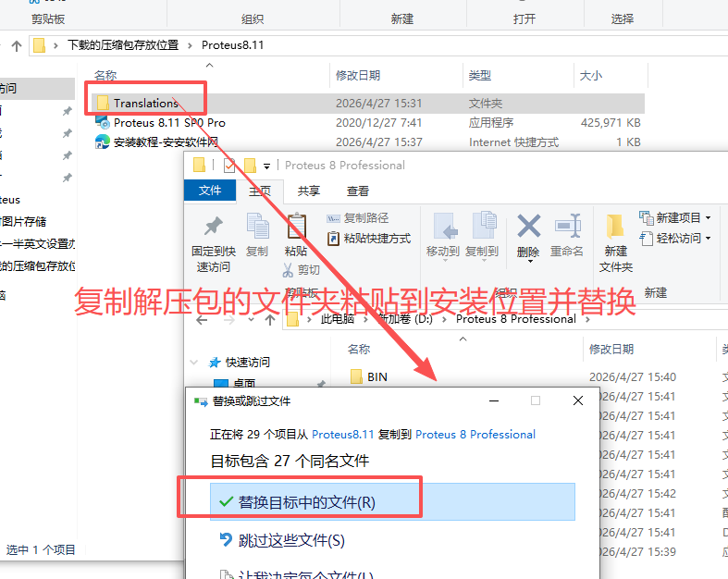Viewport: 728px width, 579px height.
Task: Click the Proteus 8.11 SP0 Pro installer icon
Action: 103,122
